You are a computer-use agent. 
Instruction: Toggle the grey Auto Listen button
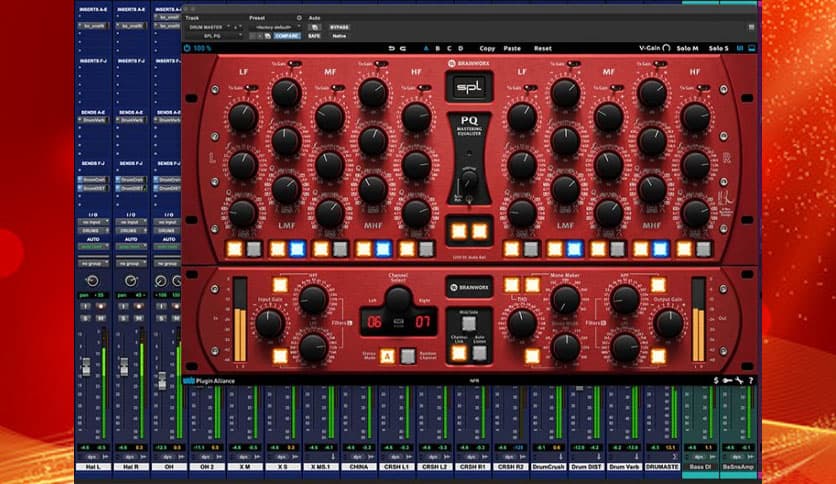click(x=479, y=352)
